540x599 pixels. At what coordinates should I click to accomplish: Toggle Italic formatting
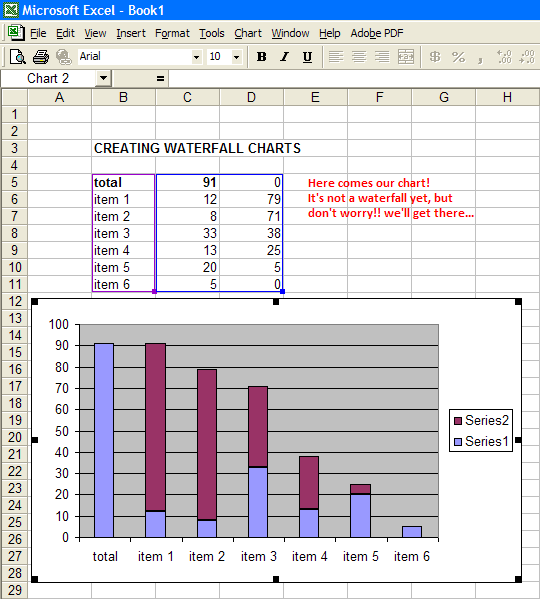tap(285, 57)
